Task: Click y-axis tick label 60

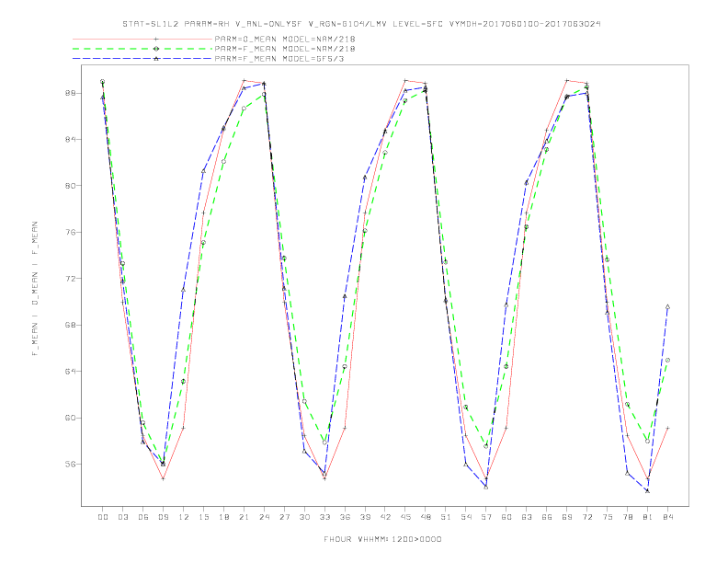Action: tap(71, 418)
